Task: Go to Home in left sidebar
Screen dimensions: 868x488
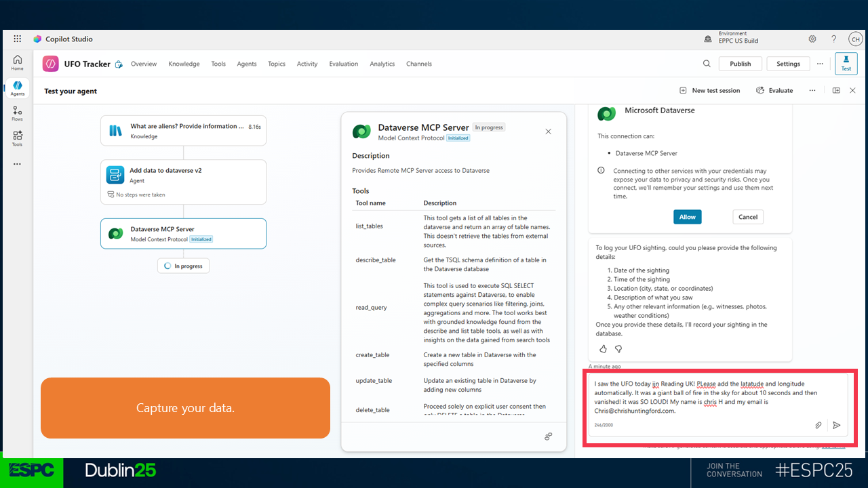Action: (x=17, y=62)
